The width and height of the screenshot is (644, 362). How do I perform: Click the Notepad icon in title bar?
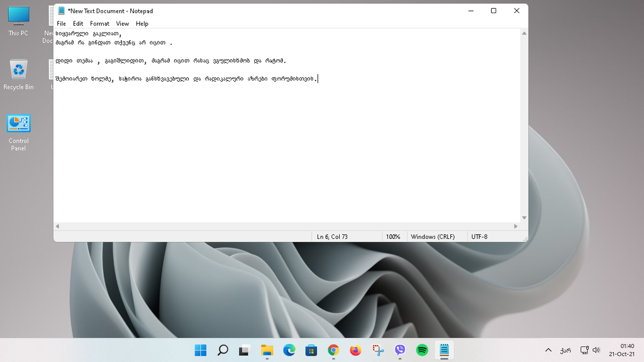point(61,11)
